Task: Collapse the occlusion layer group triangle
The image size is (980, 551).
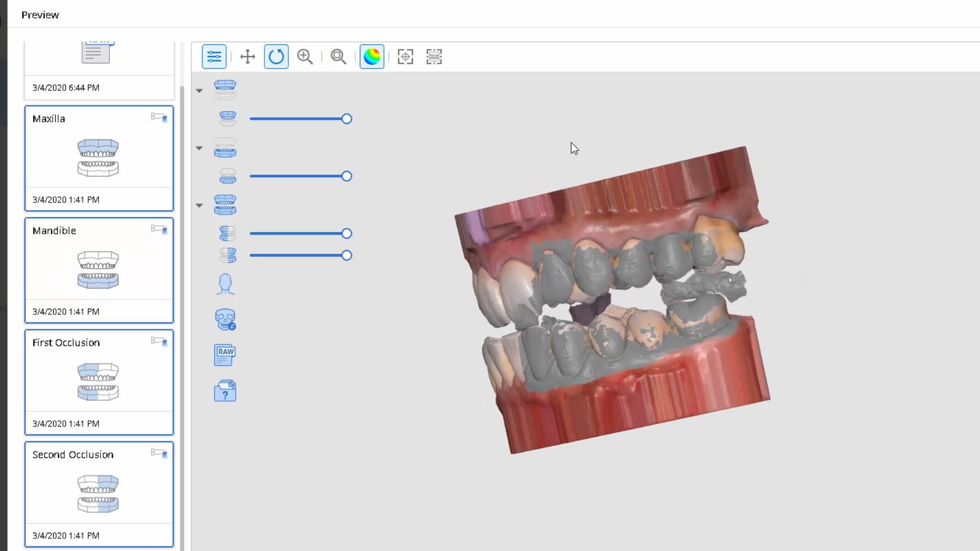Action: point(199,205)
